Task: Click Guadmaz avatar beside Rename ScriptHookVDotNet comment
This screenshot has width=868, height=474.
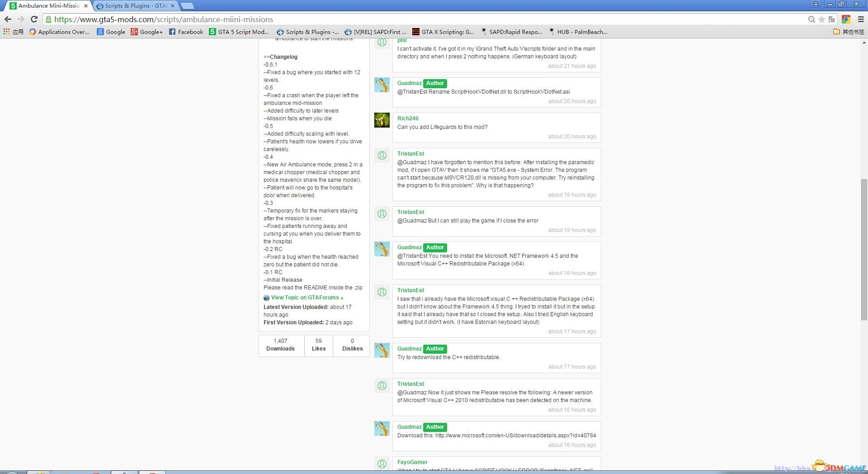Action: 382,85
